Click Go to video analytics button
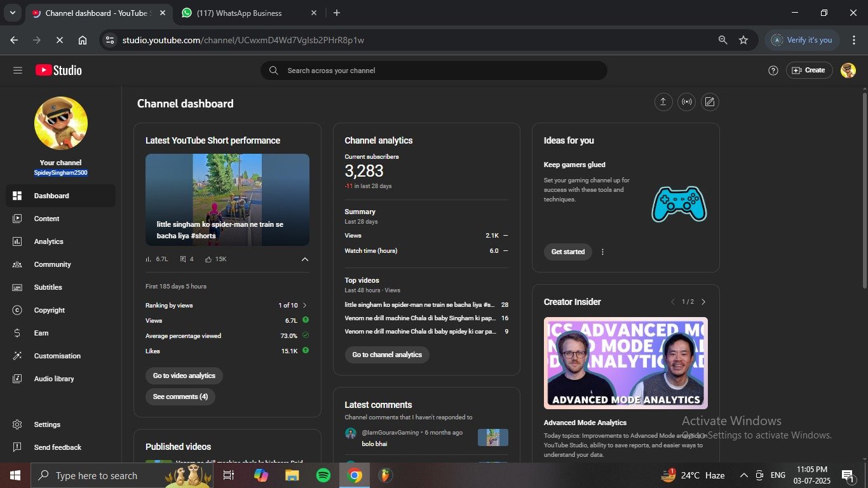868x488 pixels. pos(184,376)
